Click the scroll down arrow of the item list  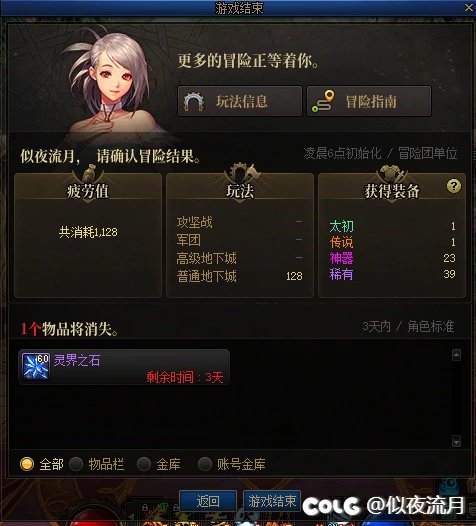tap(456, 441)
